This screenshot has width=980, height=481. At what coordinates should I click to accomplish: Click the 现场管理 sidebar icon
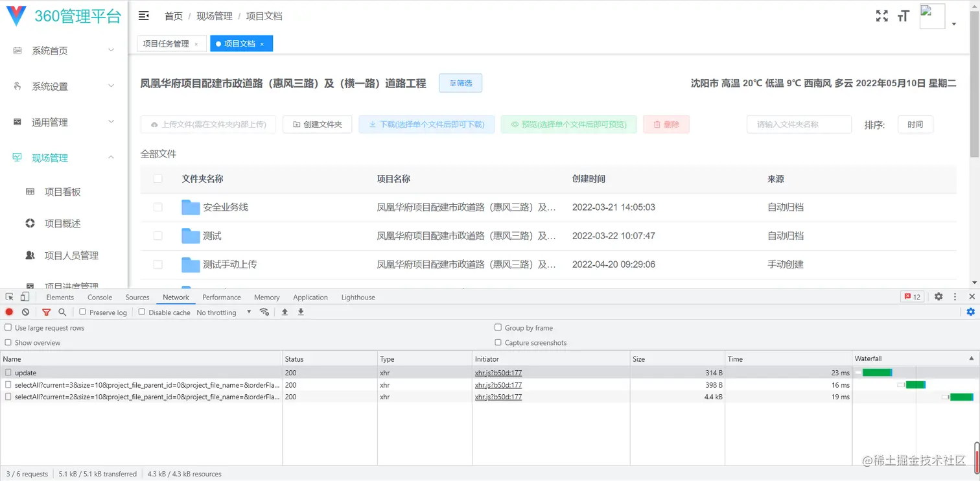click(x=17, y=158)
